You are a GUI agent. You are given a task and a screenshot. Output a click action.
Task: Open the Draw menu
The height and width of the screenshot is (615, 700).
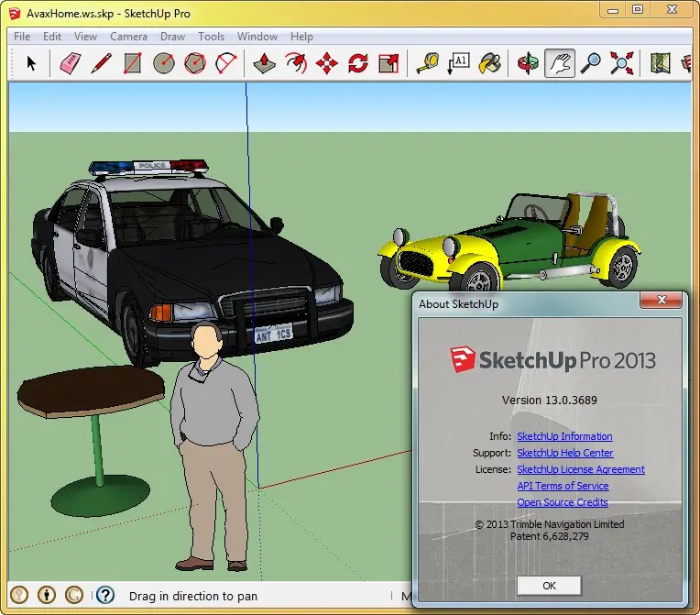point(172,37)
